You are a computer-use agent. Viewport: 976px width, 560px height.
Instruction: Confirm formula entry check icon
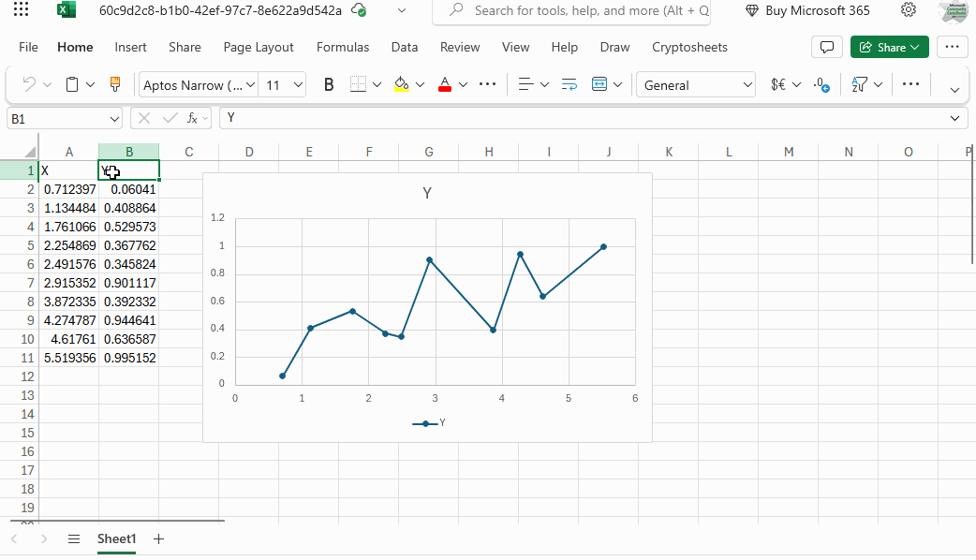point(170,118)
